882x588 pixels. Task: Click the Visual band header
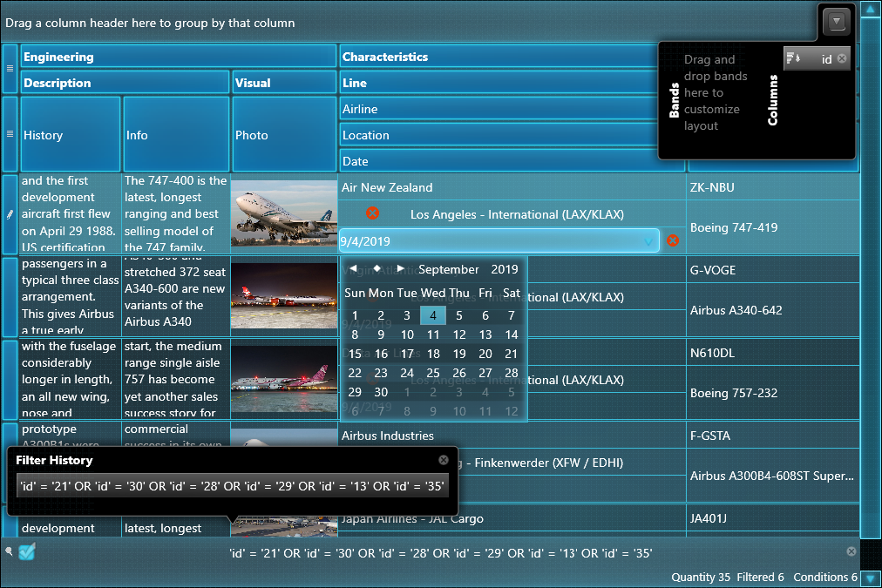tap(284, 82)
